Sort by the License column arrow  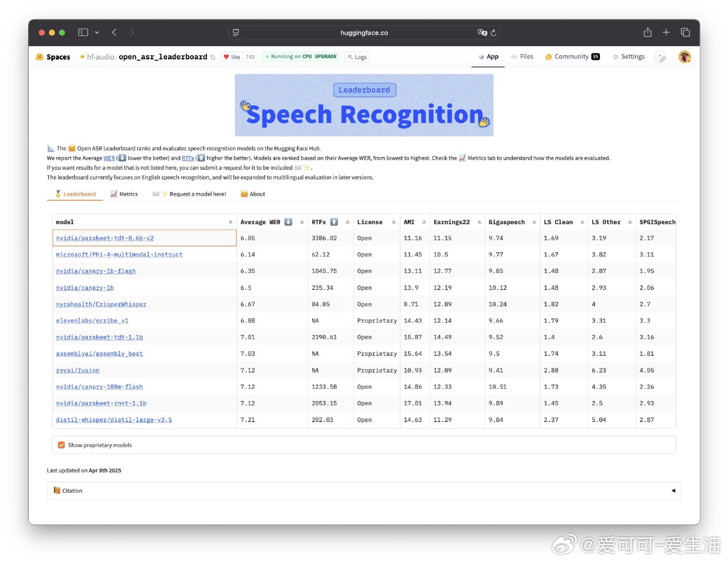(x=394, y=222)
